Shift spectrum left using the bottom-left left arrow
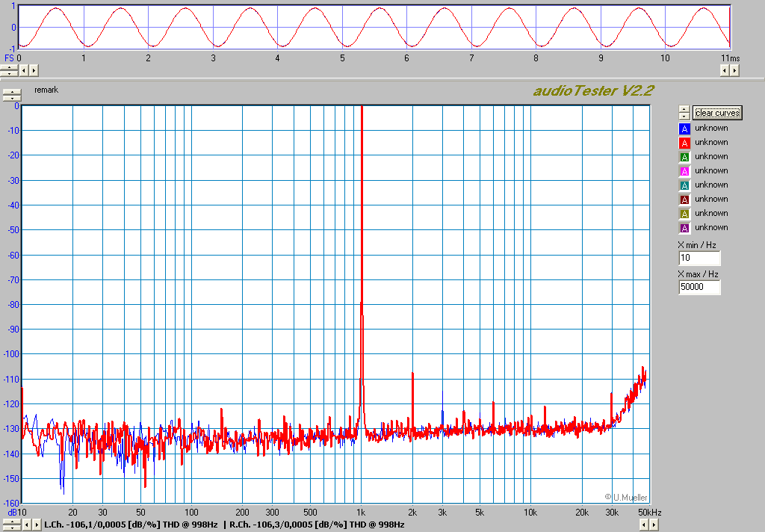The height and width of the screenshot is (532, 765). coord(26,525)
